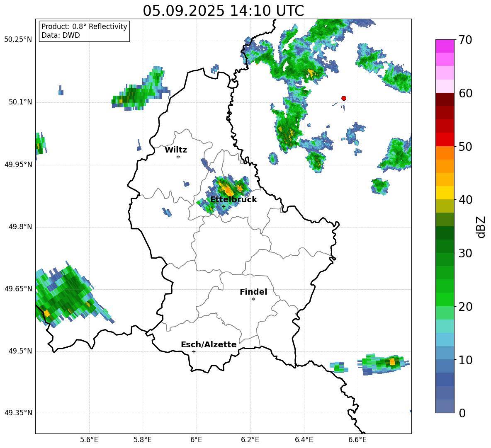Click the 49.35°N latitude label

[18, 413]
